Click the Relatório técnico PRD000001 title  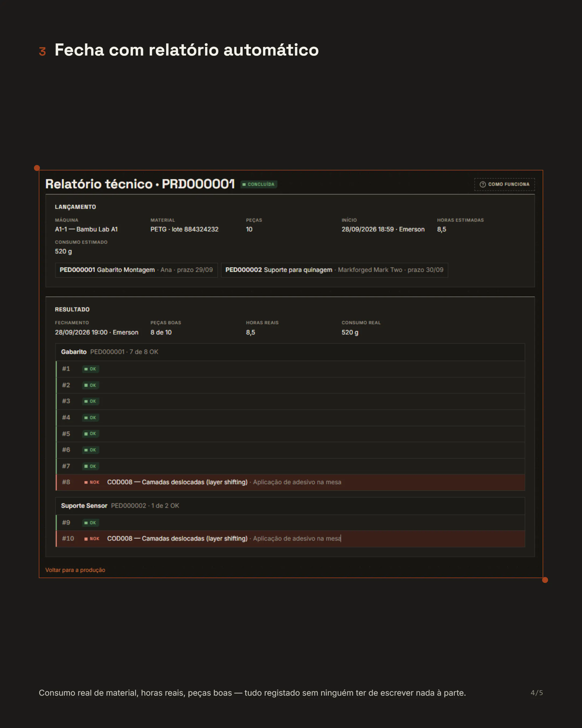[140, 184]
